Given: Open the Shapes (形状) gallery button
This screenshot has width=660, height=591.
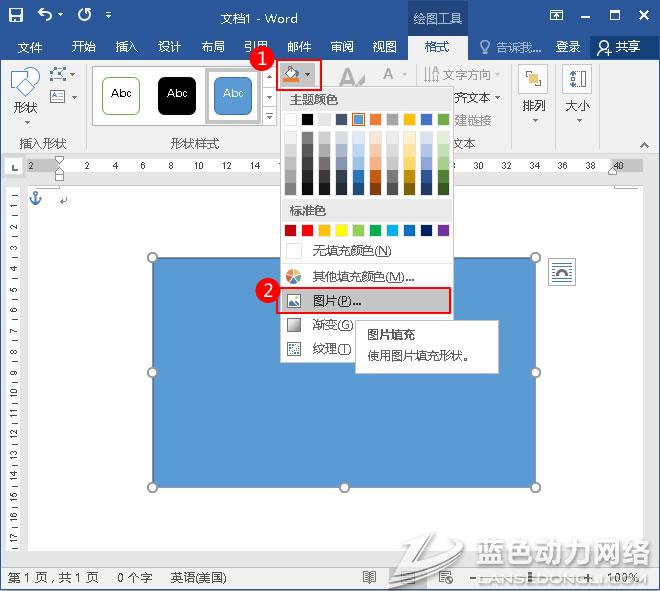Looking at the screenshot, I should (x=25, y=92).
